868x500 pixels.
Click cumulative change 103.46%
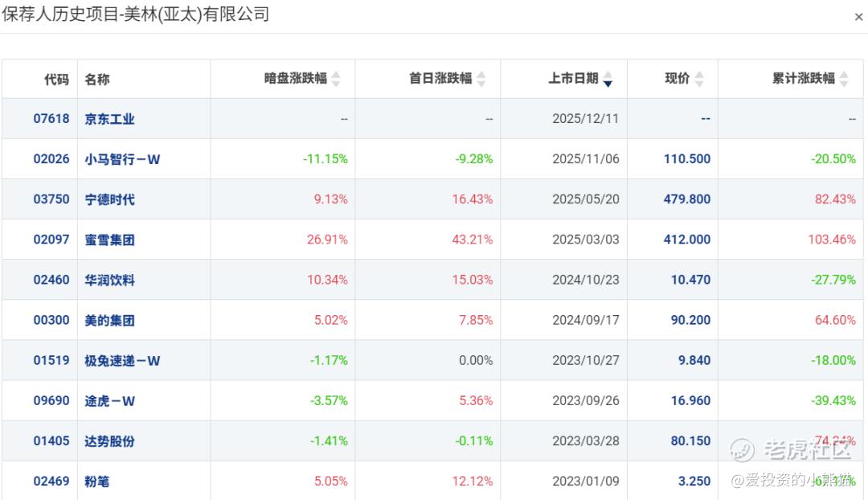point(832,240)
